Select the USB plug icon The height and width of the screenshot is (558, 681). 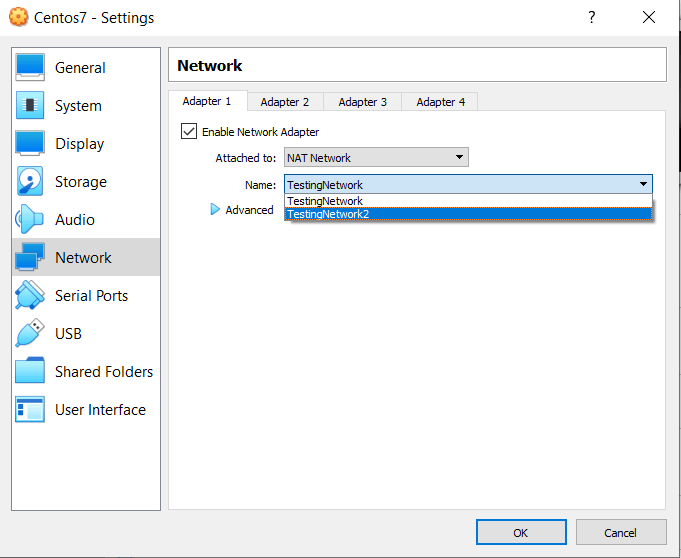pyautogui.click(x=30, y=333)
